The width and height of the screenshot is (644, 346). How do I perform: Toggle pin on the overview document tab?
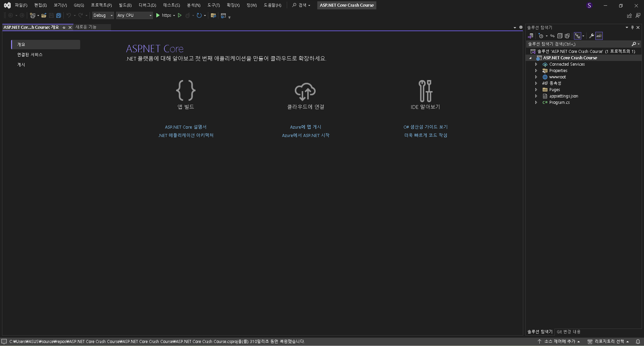point(64,27)
